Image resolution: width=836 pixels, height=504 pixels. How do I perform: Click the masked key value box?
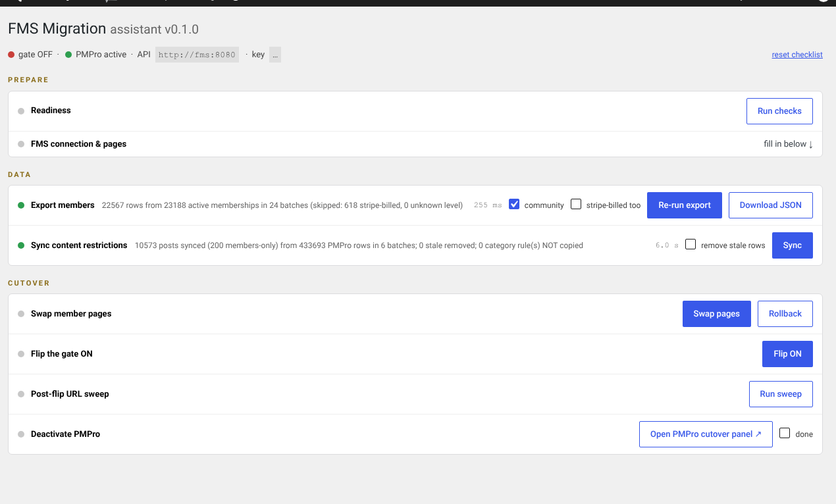[x=274, y=55]
